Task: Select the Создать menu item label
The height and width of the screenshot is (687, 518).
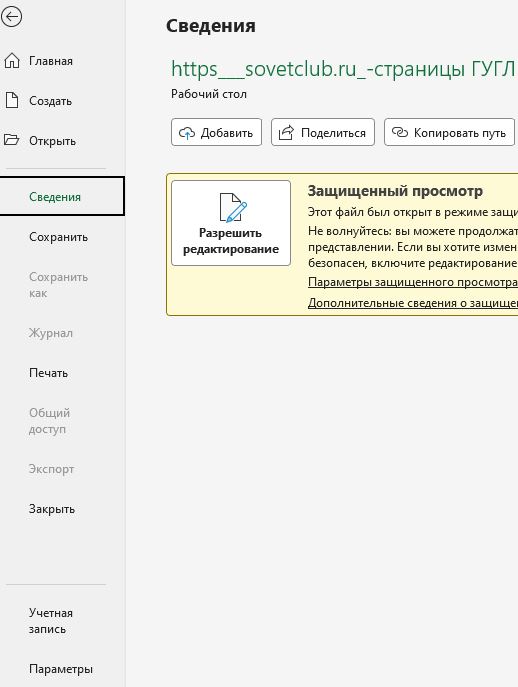Action: click(50, 101)
